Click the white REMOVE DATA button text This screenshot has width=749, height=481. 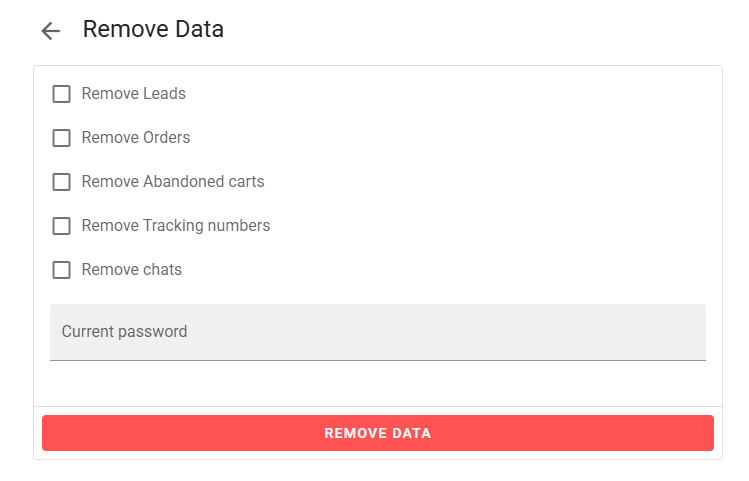tap(377, 434)
